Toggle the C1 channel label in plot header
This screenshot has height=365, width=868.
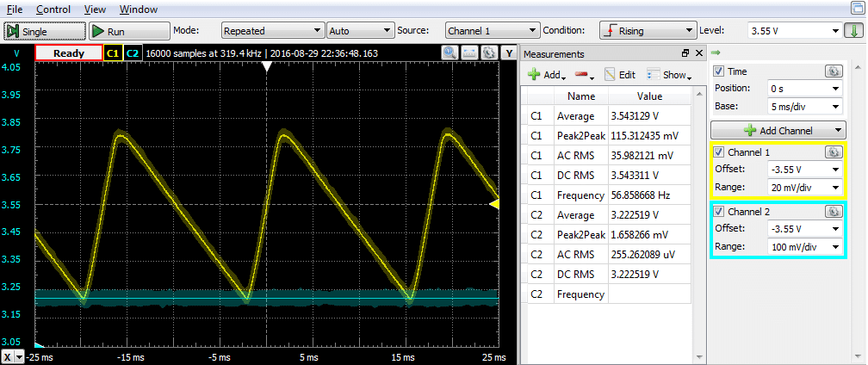coord(113,53)
